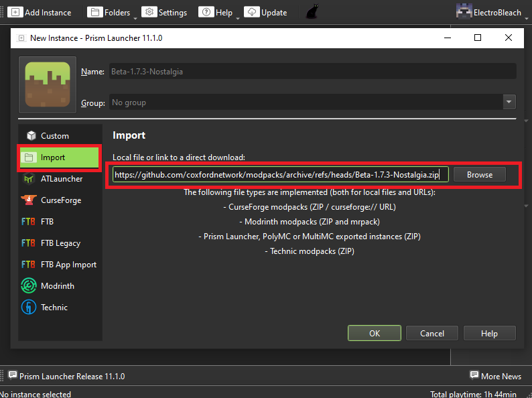Choose the FTB Legacy logo icon

point(28,243)
